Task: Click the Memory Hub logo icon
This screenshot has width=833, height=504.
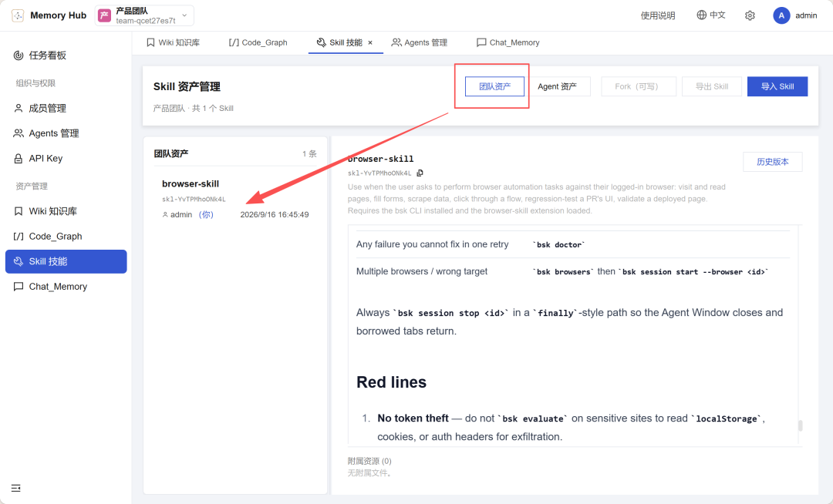Action: click(18, 15)
